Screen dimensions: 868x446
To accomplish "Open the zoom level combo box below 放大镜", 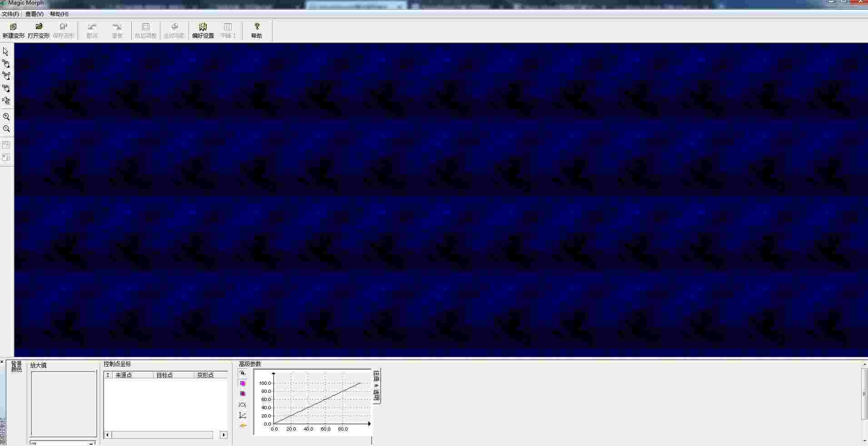I will [62, 442].
